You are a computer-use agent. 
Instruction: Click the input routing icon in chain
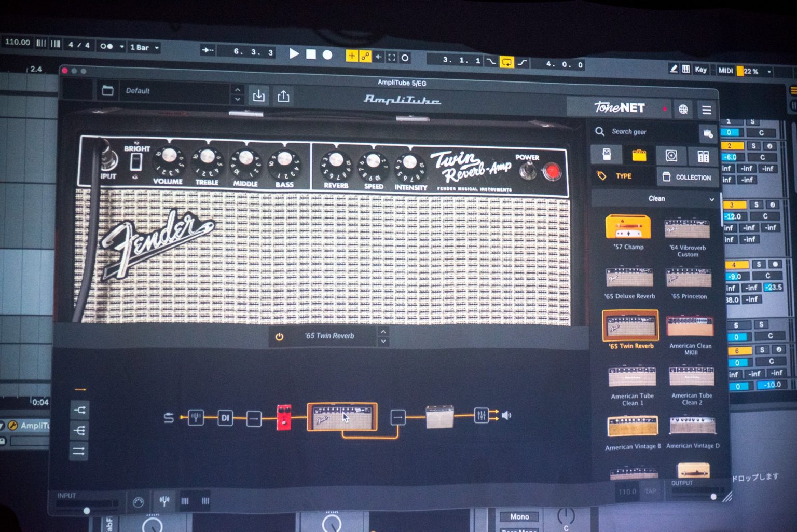pyautogui.click(x=169, y=417)
